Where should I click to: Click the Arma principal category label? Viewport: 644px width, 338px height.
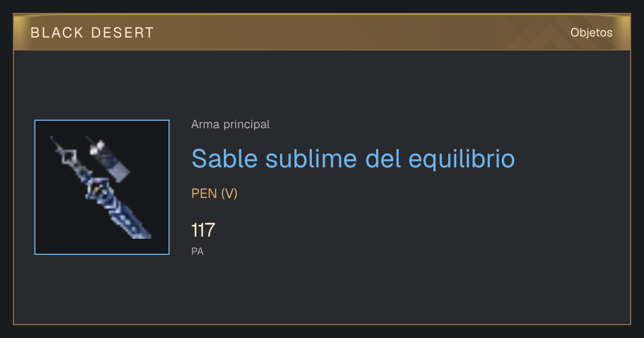point(230,124)
